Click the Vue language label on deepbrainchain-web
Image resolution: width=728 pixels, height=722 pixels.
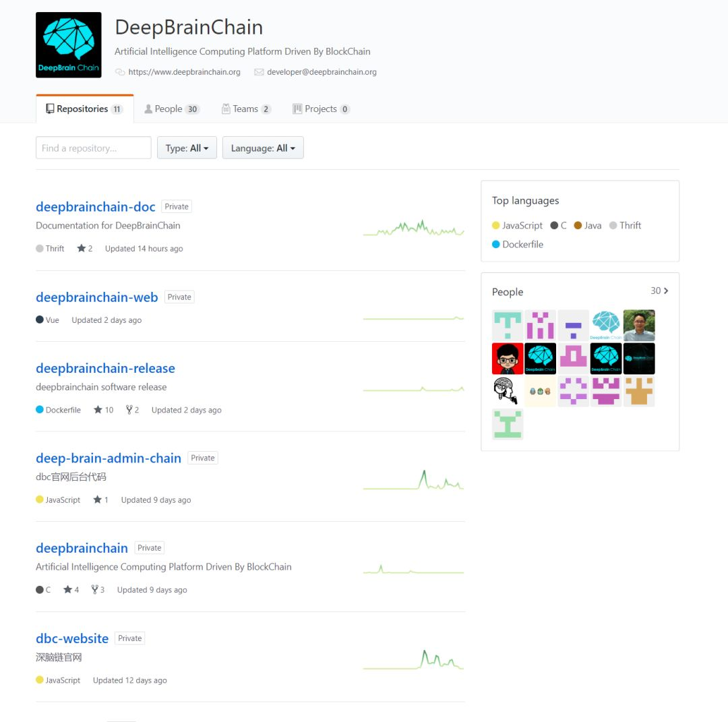pyautogui.click(x=47, y=320)
